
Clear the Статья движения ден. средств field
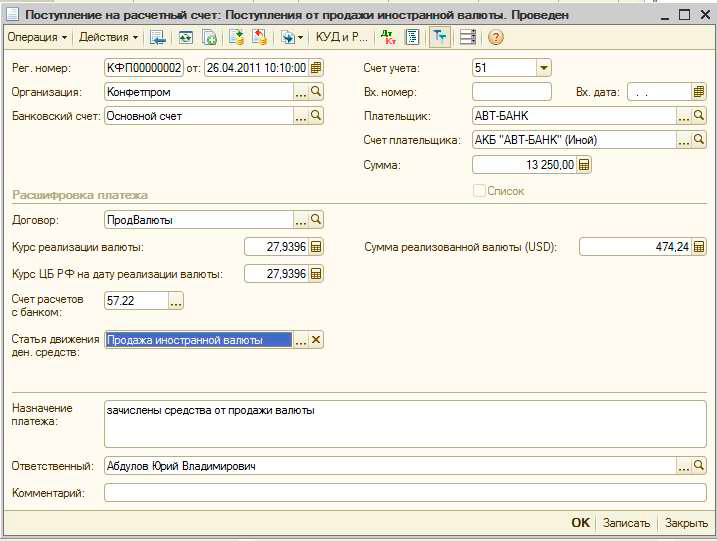point(316,340)
